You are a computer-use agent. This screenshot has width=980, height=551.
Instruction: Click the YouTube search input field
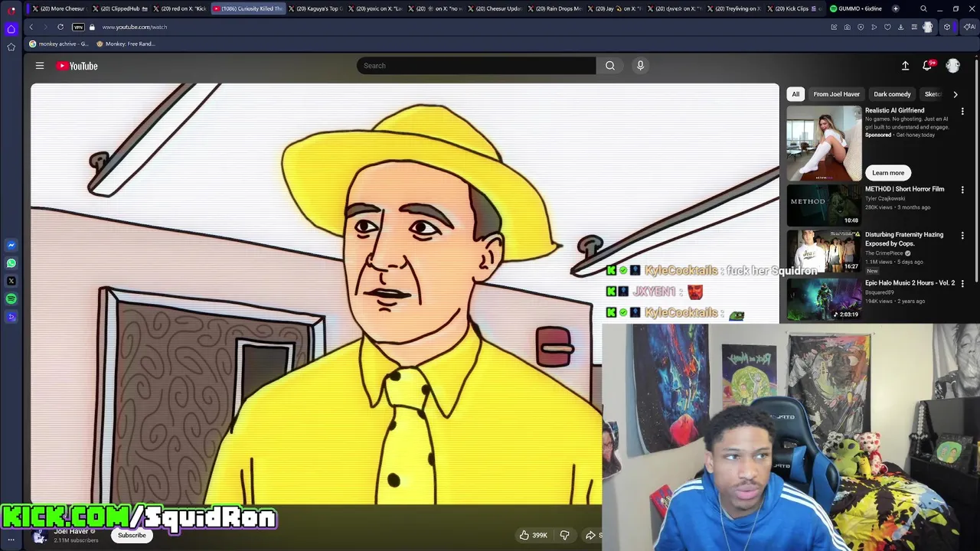pos(475,66)
